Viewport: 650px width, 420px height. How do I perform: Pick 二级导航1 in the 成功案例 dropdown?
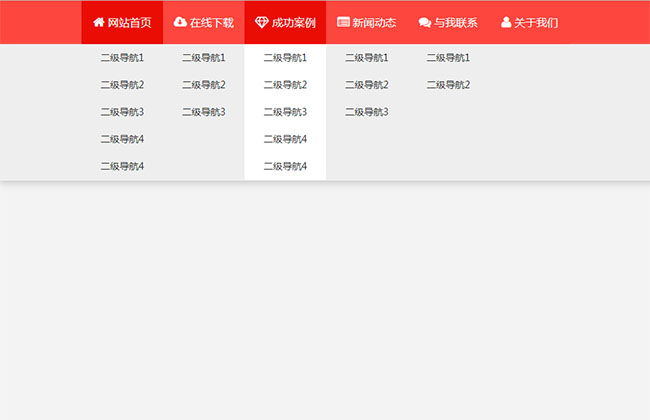pyautogui.click(x=285, y=58)
